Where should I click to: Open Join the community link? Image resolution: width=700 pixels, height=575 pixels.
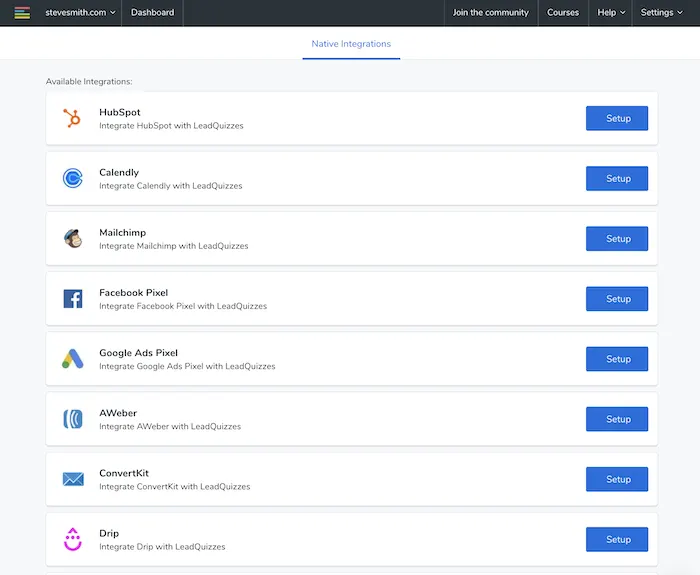tap(491, 12)
